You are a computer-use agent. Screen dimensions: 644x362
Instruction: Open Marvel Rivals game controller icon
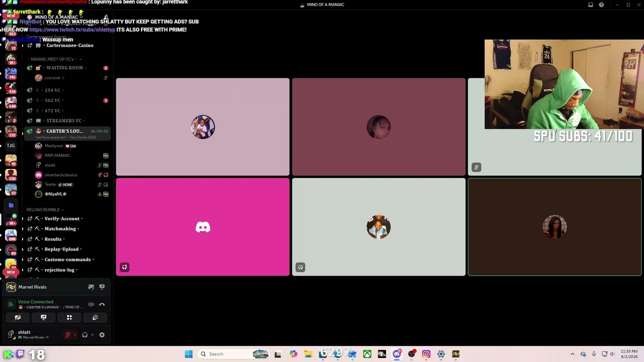(x=91, y=287)
